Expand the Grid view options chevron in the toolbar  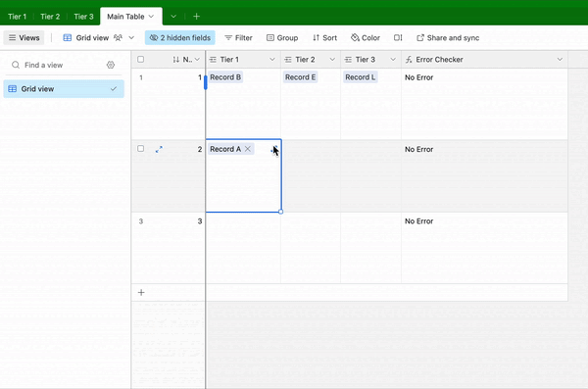131,38
